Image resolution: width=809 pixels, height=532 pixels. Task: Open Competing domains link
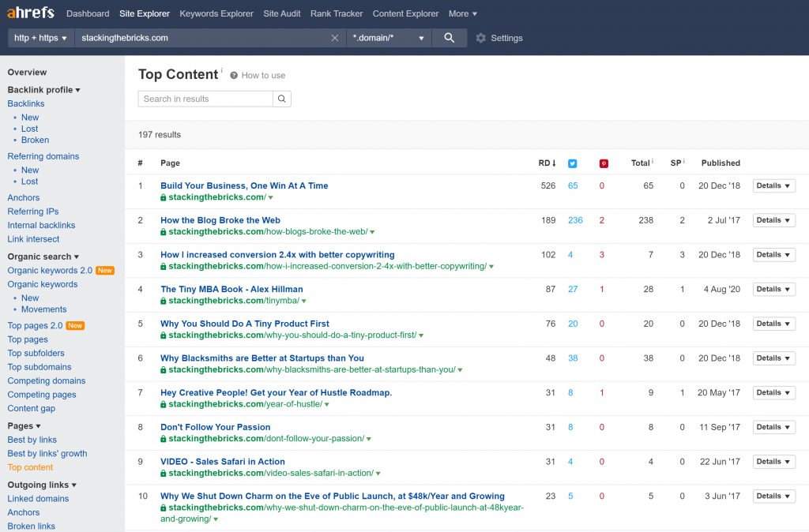tap(47, 380)
